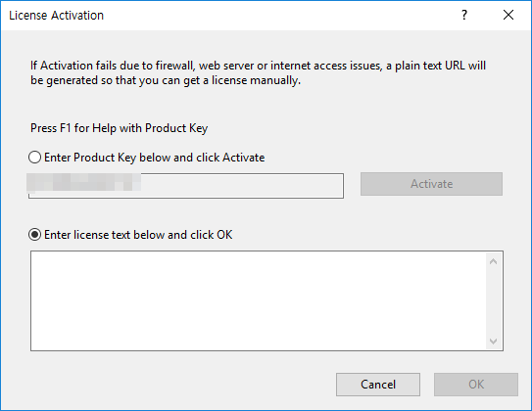Click the license text box scrollbar track
This screenshot has width=532, height=411.
[x=494, y=300]
